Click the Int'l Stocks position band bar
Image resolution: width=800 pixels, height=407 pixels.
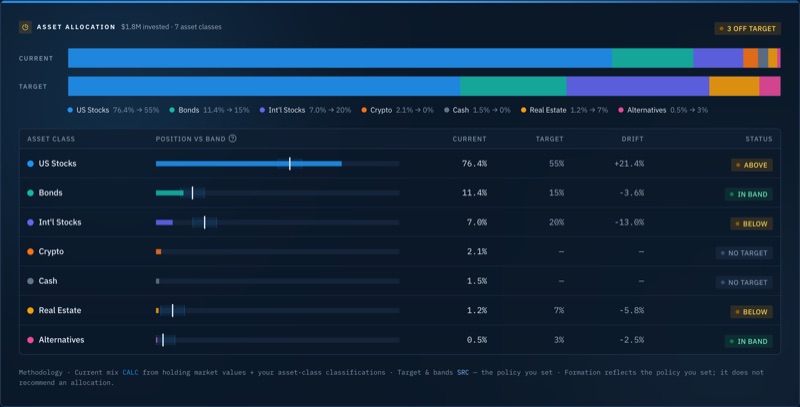click(278, 222)
